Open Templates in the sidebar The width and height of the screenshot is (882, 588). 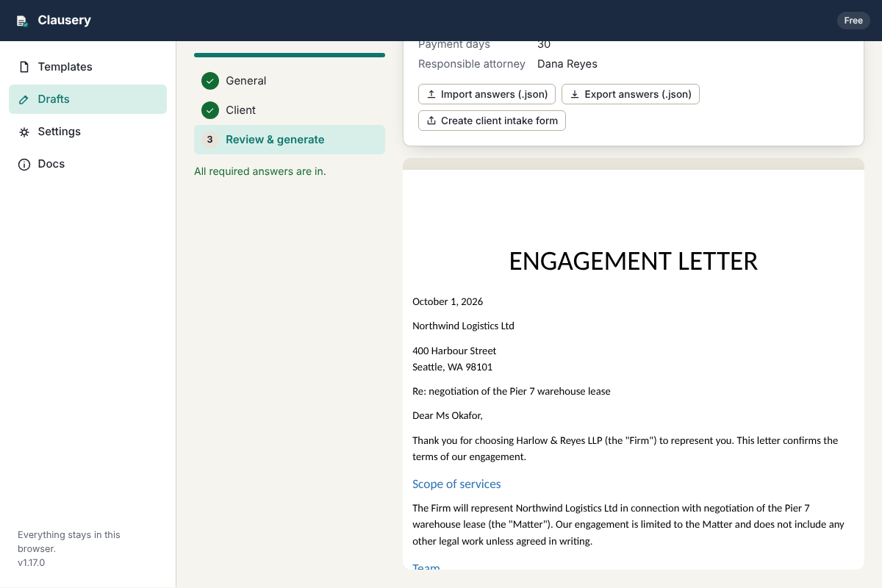click(87, 67)
